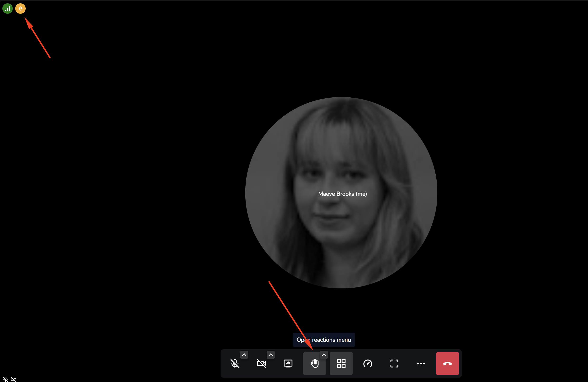This screenshot has width=588, height=382.
Task: Click the camera off status icon bottom-left
Action: point(14,379)
